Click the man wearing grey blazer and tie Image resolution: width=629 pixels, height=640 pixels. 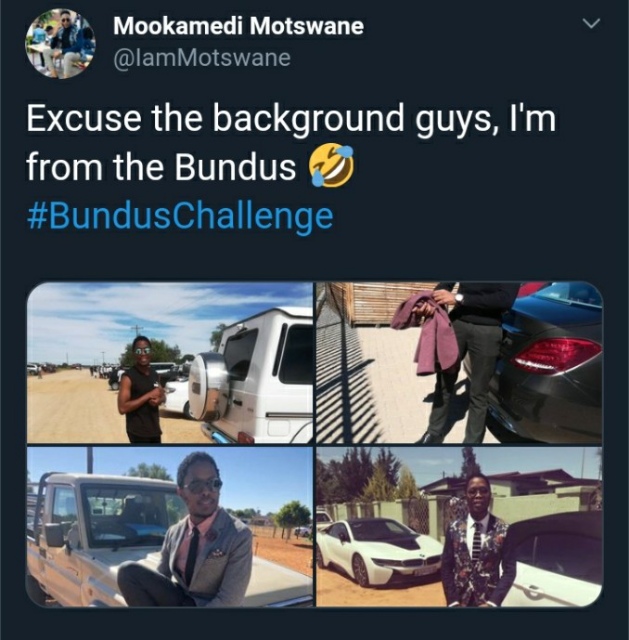click(192, 531)
